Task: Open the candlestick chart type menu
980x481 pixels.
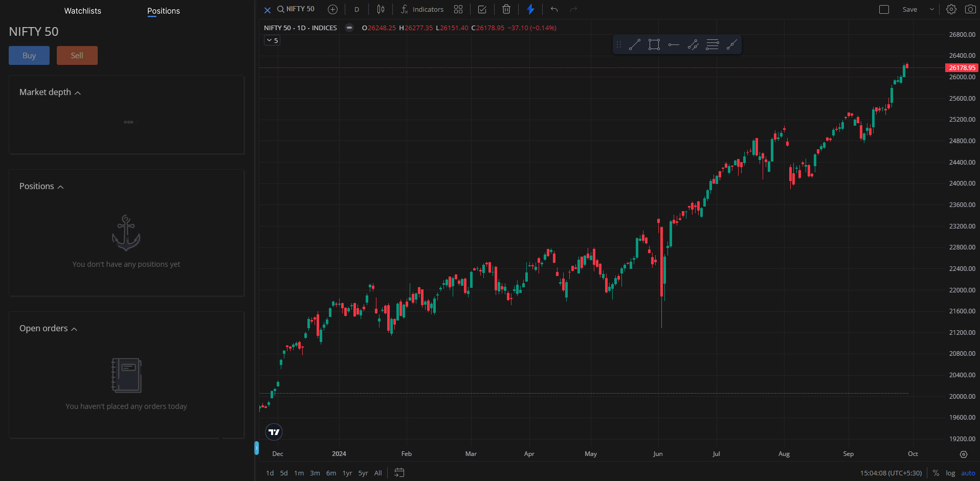Action: pyautogui.click(x=381, y=9)
